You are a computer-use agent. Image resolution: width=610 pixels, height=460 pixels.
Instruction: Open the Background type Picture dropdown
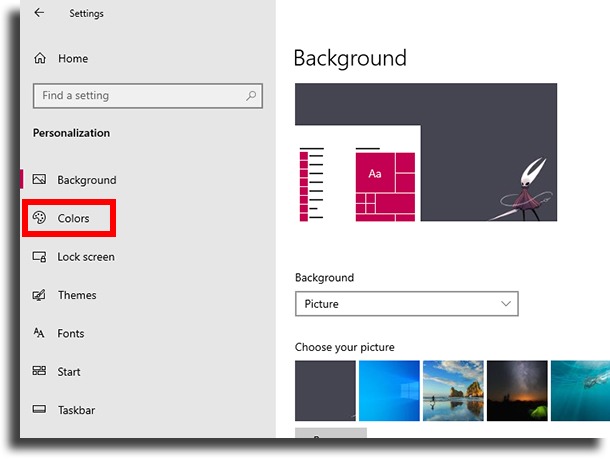coord(407,304)
